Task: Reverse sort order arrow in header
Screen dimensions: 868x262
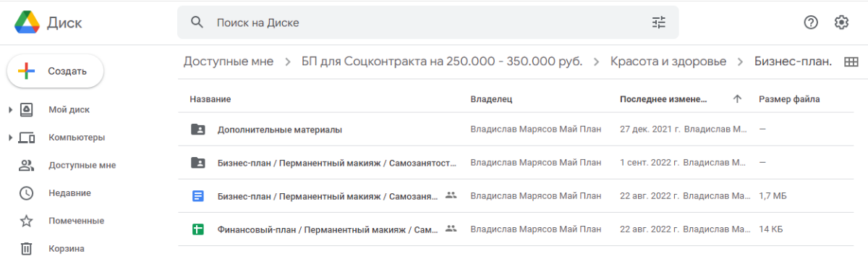Action: pyautogui.click(x=737, y=99)
